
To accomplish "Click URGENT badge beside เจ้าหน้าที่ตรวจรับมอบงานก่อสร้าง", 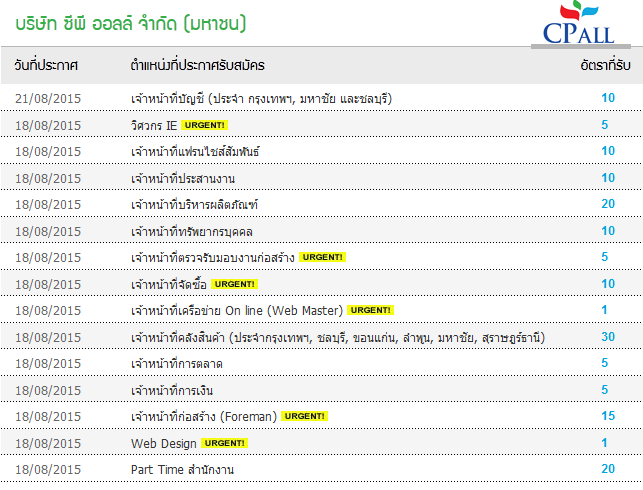I will 322,257.
